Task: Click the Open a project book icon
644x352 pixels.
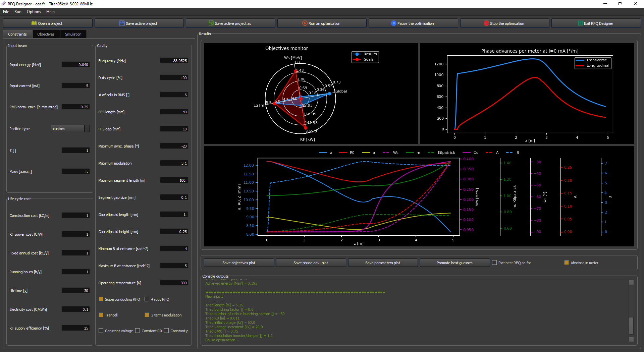Action: point(34,23)
